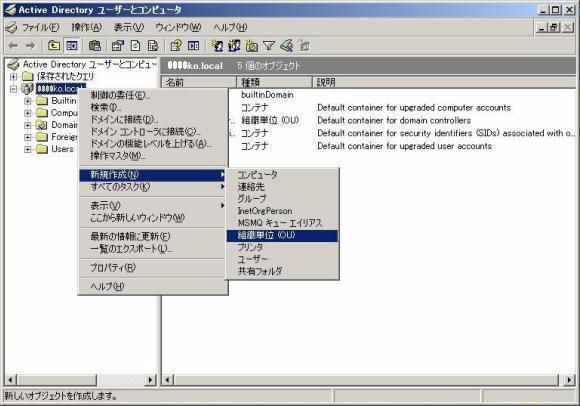Open the ウィンドウ(W) menu
This screenshot has width=580, height=406.
[178, 27]
